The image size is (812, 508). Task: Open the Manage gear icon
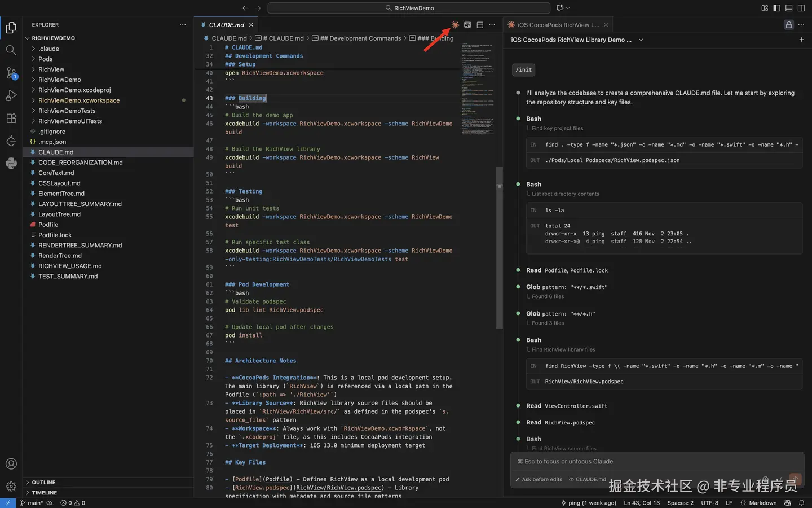click(x=11, y=487)
